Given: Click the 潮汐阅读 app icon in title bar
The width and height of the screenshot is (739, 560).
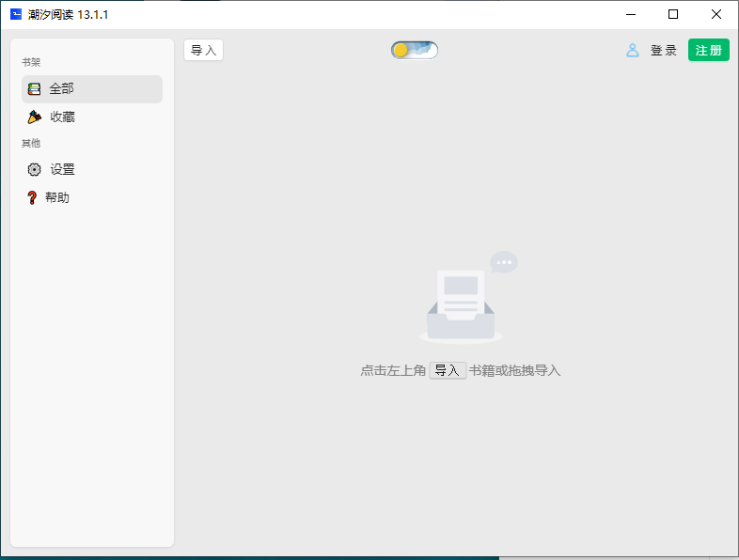Looking at the screenshot, I should pos(16,15).
